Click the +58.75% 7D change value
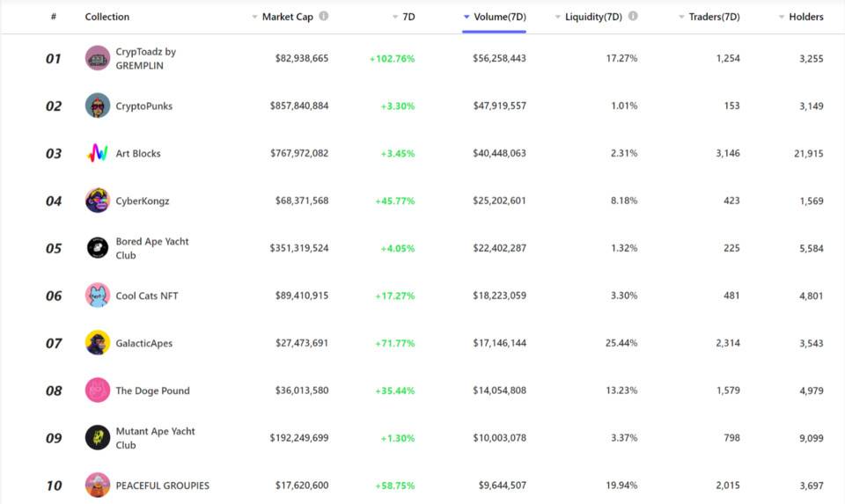 pyautogui.click(x=395, y=486)
